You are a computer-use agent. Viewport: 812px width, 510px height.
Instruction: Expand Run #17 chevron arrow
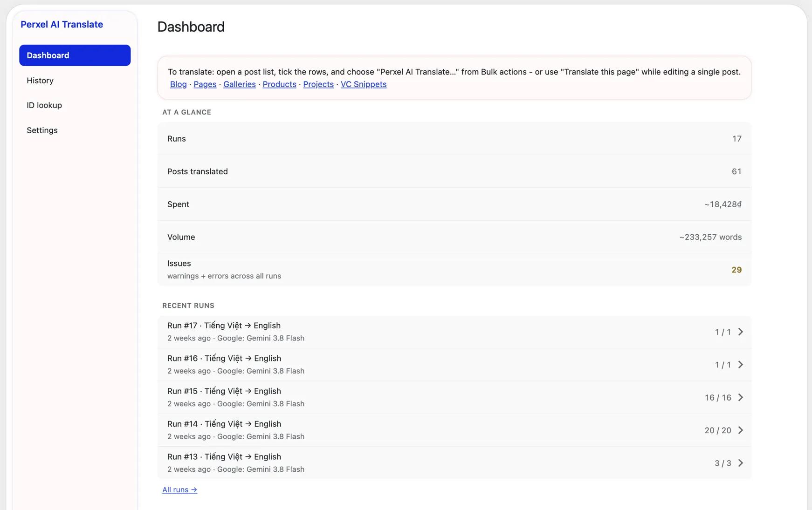(740, 332)
